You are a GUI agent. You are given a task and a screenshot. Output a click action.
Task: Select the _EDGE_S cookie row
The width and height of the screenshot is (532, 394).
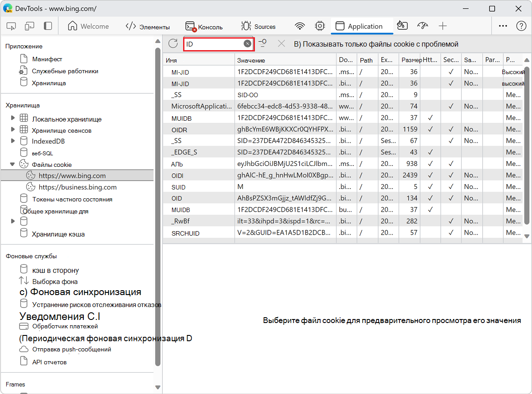point(344,152)
